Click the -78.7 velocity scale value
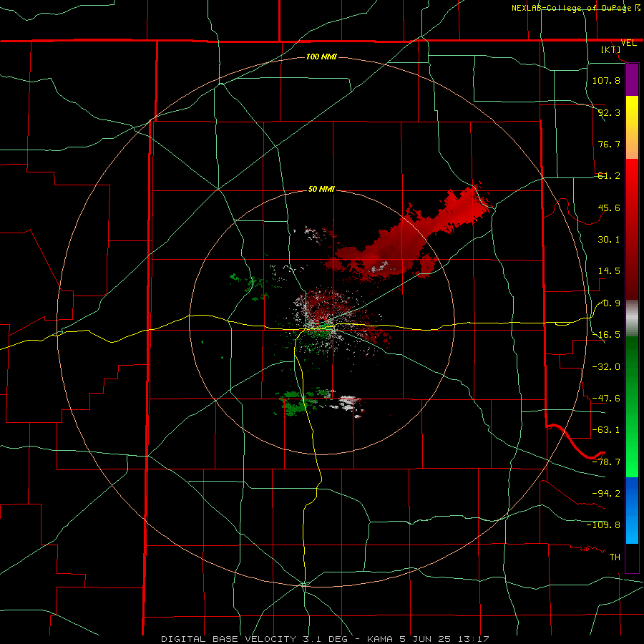Viewport: 644px width, 644px height. point(606,462)
